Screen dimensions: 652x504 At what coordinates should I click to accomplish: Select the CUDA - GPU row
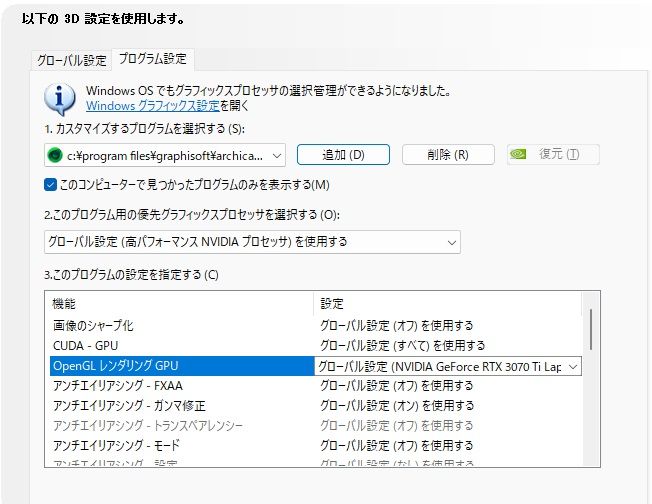[316, 346]
